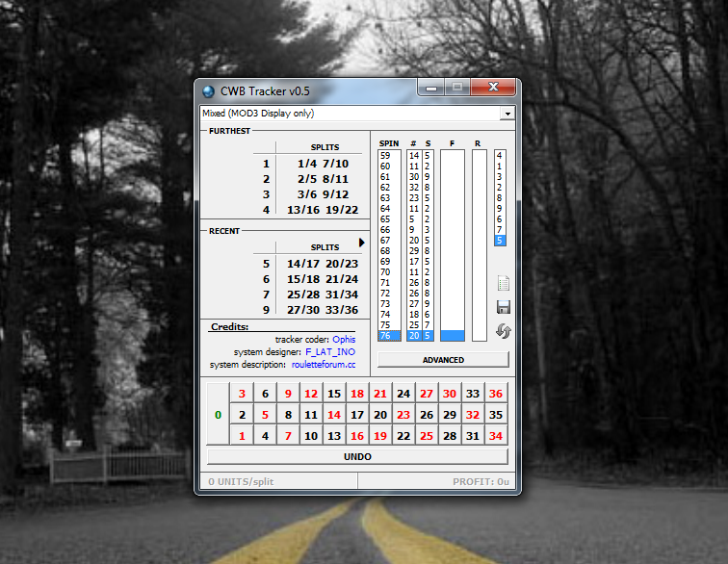Viewport: 728px width, 564px height.
Task: Minimize the CWB Tracker window
Action: click(431, 88)
